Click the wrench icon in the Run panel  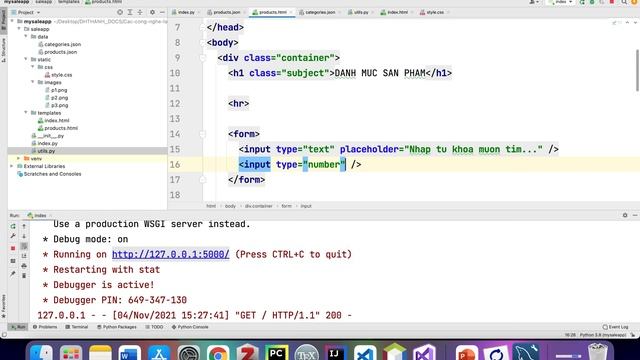[x=13, y=236]
